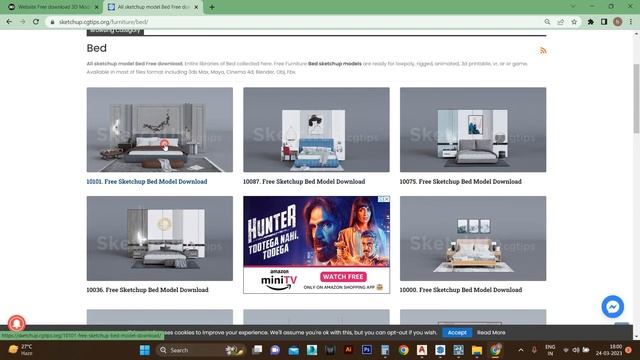Open Chrome three-dot menu
The width and height of the screenshot is (640, 360).
click(x=631, y=22)
